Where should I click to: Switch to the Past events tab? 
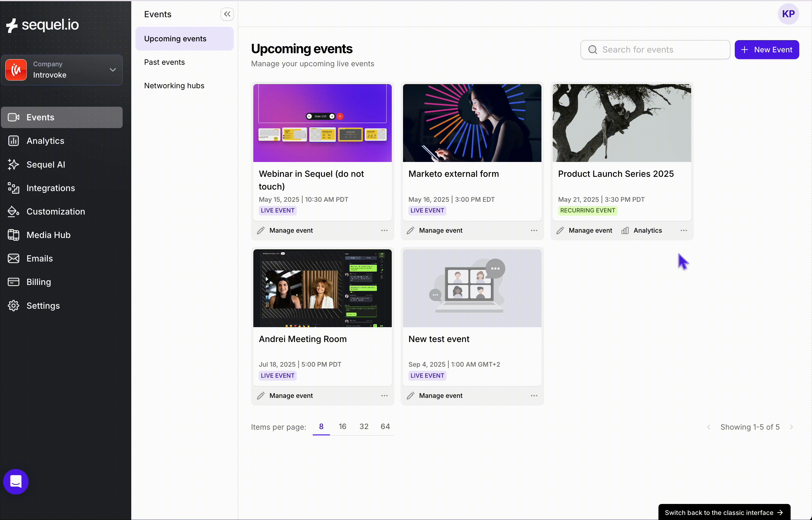(164, 62)
